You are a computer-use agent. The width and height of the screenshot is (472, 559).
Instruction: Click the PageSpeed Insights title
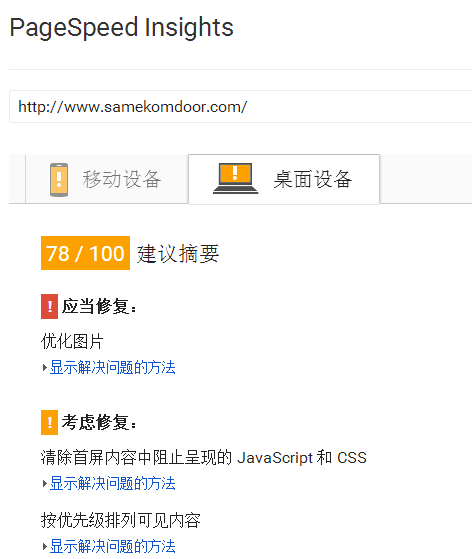pos(122,29)
